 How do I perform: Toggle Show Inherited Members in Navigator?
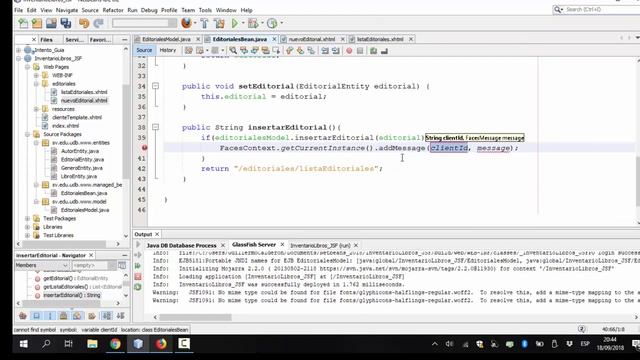click(x=23, y=316)
